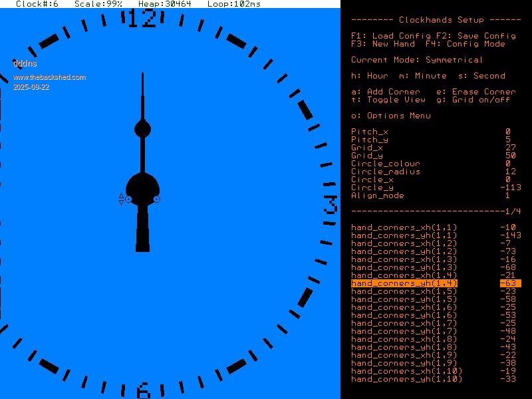The image size is (532, 399).
Task: Click 'F4: Config Mode' to switch mode
Action: (465, 44)
